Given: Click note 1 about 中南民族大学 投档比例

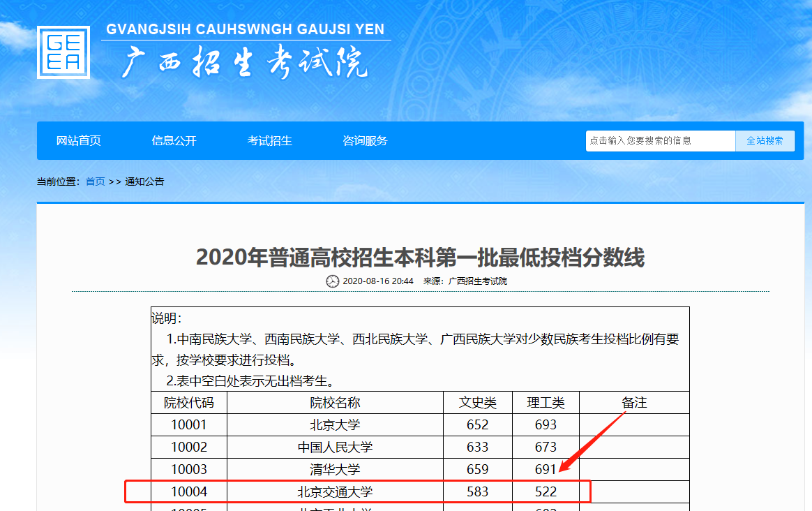Looking at the screenshot, I should [x=415, y=349].
